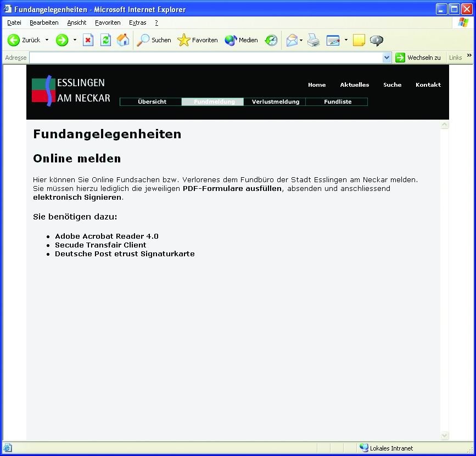Print the page using the printer icon

point(313,40)
